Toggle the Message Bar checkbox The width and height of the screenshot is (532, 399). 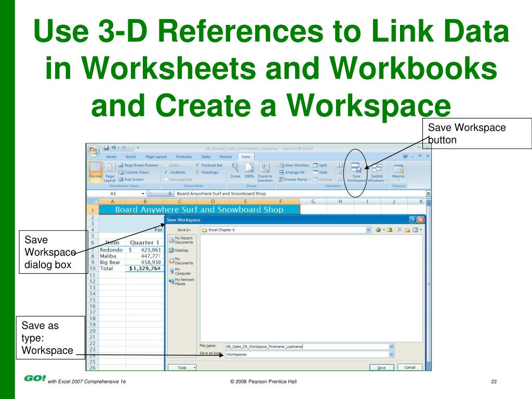pyautogui.click(x=166, y=179)
